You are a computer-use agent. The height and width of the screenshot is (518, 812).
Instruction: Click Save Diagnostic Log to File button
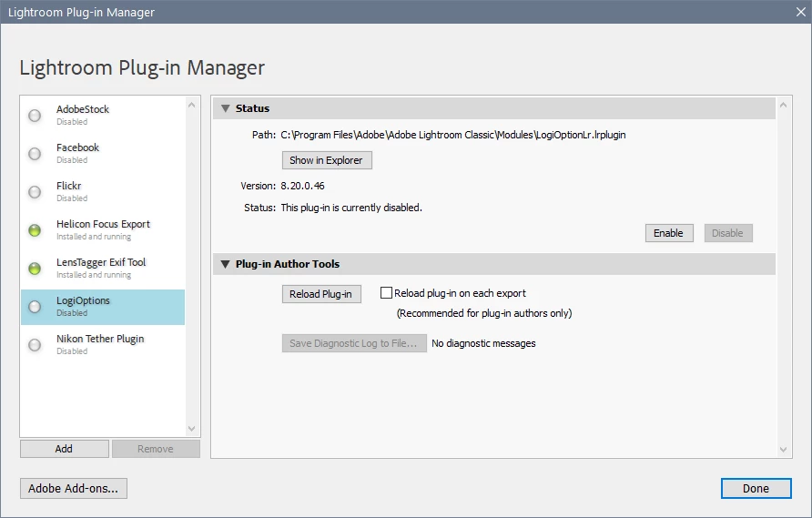pyautogui.click(x=354, y=343)
